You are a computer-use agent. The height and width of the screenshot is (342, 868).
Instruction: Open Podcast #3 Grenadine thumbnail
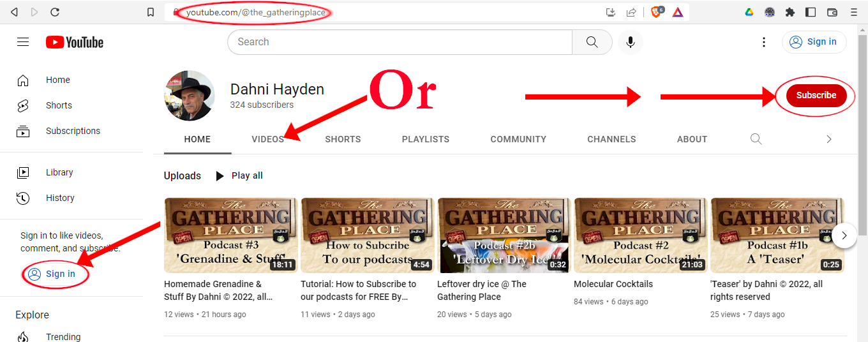point(230,235)
